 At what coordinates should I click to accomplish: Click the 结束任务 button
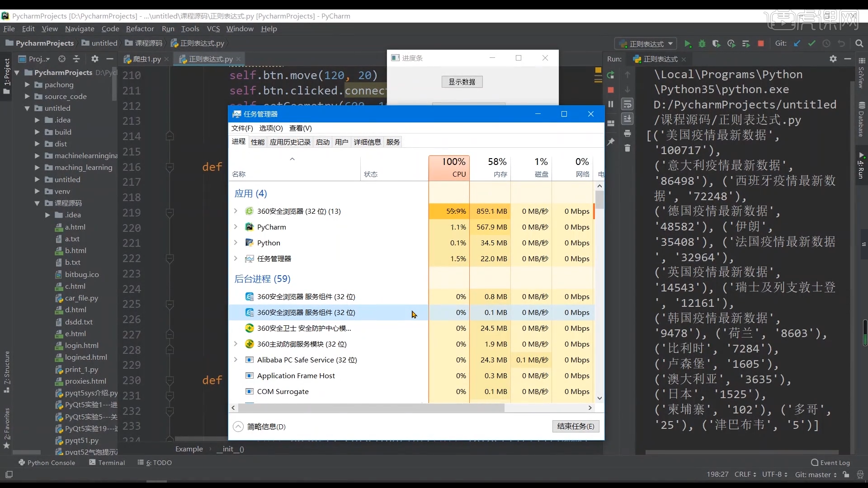pos(576,426)
